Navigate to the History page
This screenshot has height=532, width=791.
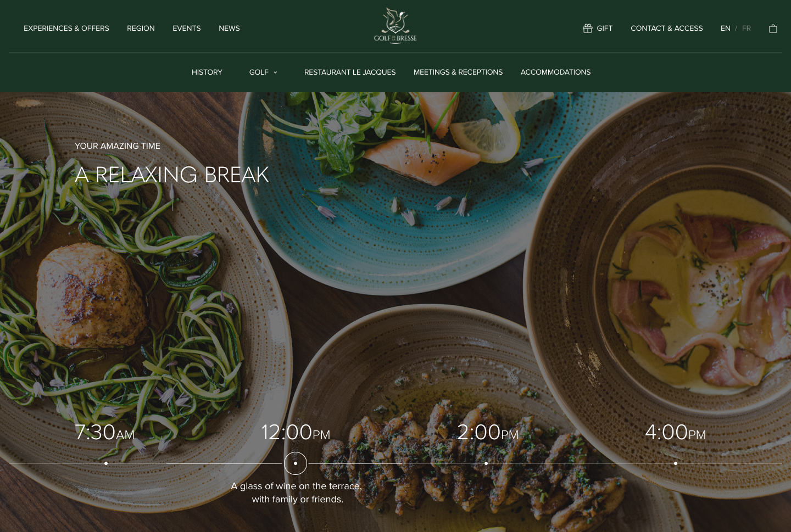(x=207, y=72)
